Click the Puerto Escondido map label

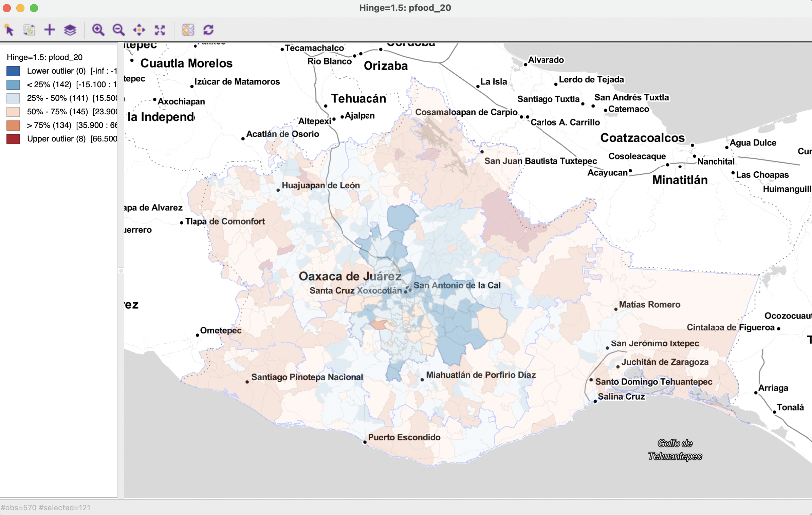404,437
